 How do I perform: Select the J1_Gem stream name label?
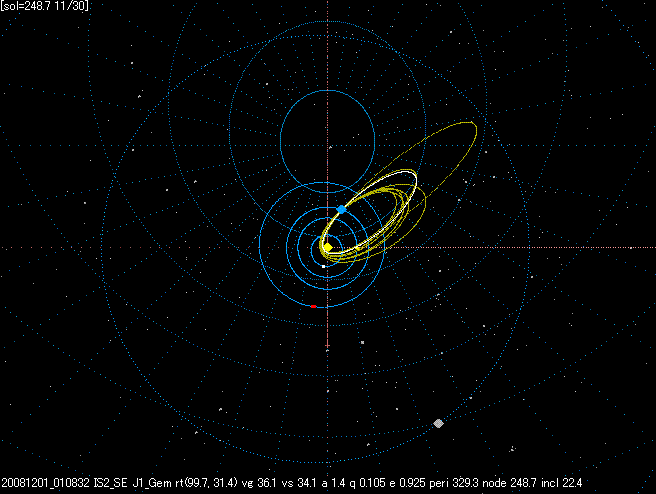[151, 483]
